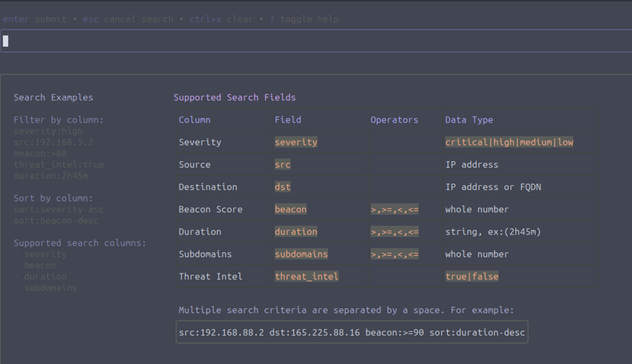
Task: Select the highlighted 'subdomains' tag in the Field column
Action: tap(301, 254)
